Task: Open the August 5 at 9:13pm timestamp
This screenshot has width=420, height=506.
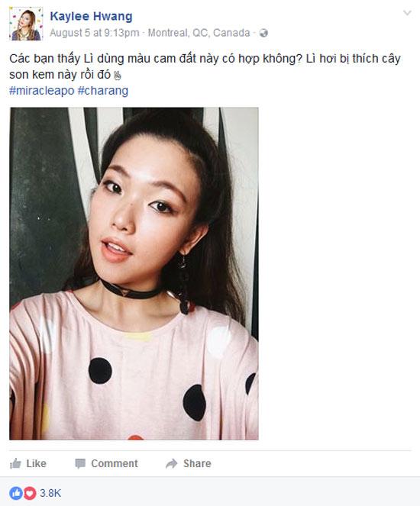Action: [94, 33]
